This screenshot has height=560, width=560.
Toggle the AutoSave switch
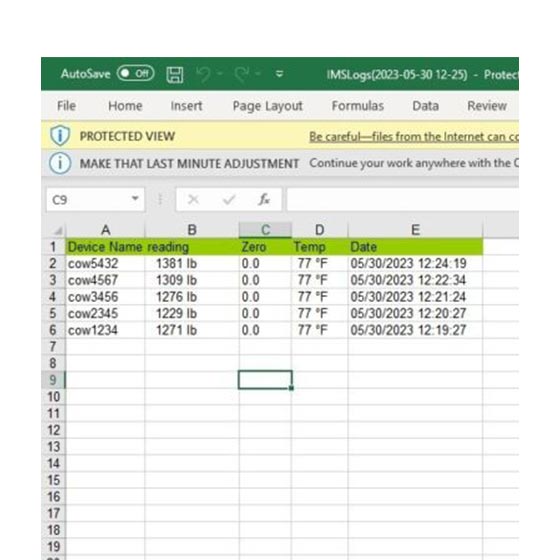(136, 74)
